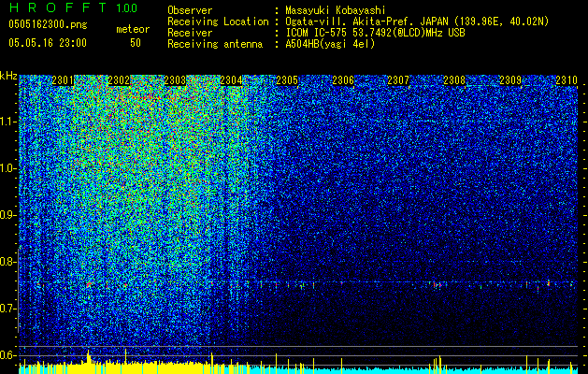This screenshot has width=588, height=374.
Task: Click the meteor count value 50
Action: [136, 43]
